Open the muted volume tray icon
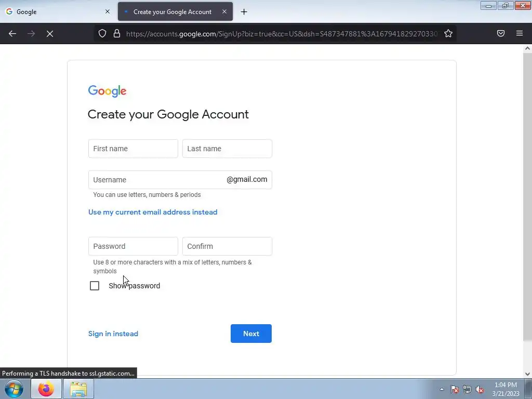This screenshot has height=399, width=532. coord(480,389)
